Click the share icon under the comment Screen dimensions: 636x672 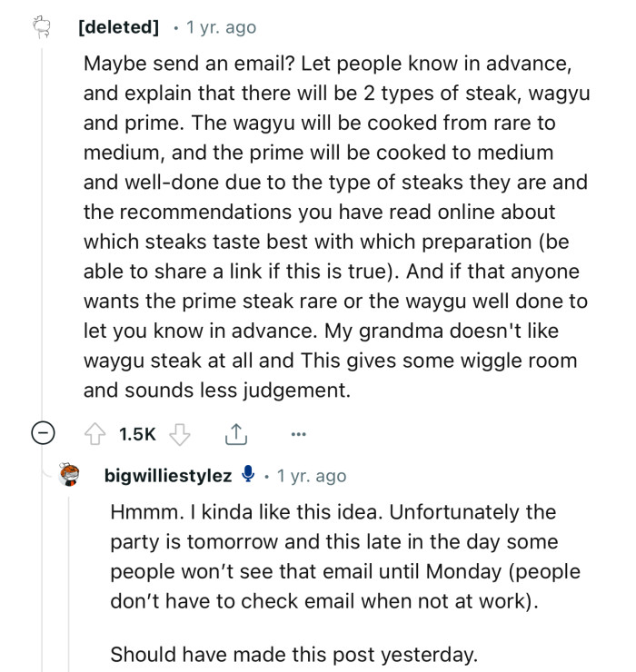tap(235, 435)
